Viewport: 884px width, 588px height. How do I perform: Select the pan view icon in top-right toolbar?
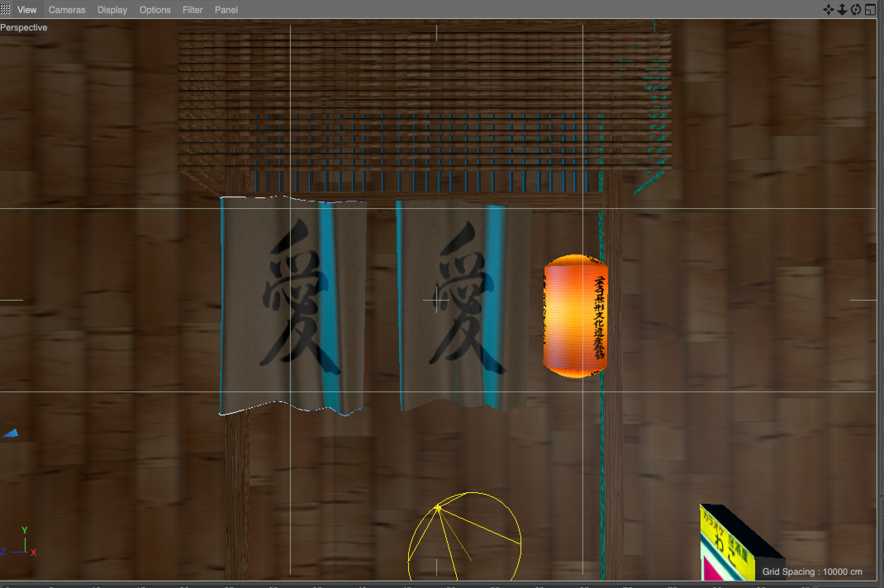pos(829,9)
